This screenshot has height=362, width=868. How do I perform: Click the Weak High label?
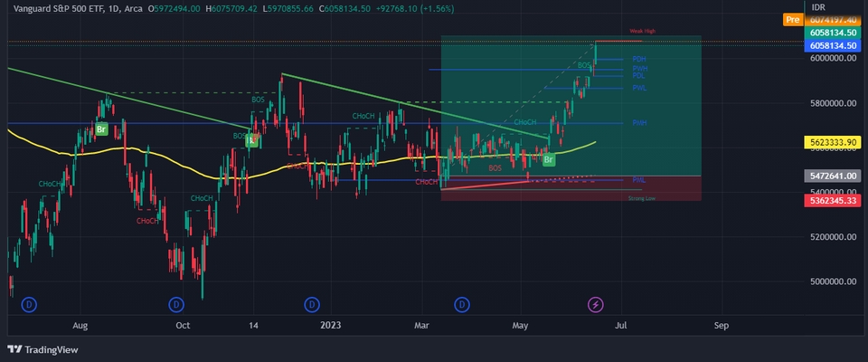point(642,31)
